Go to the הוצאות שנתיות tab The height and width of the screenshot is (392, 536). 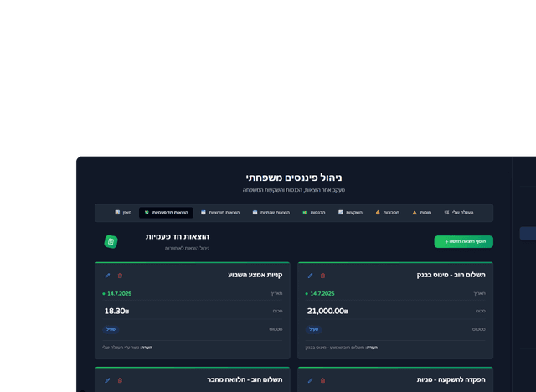click(x=269, y=213)
